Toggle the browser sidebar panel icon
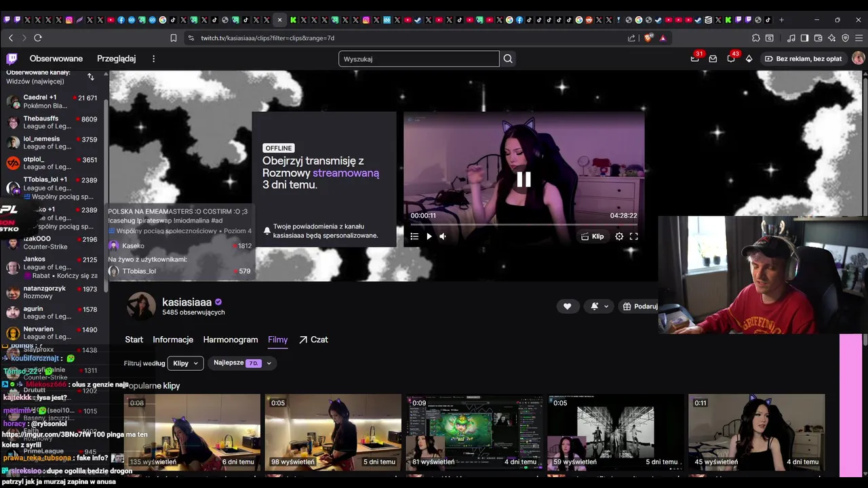The height and width of the screenshot is (488, 868). pos(804,38)
